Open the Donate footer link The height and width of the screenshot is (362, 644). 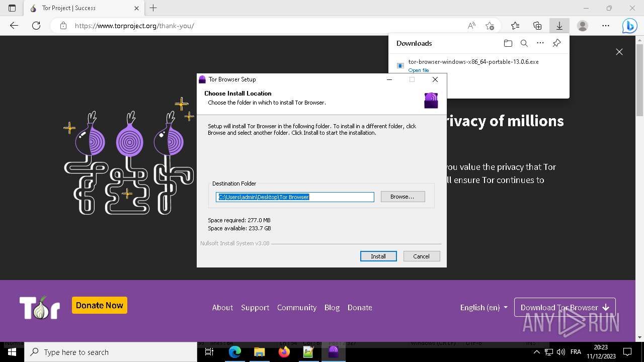[360, 308]
